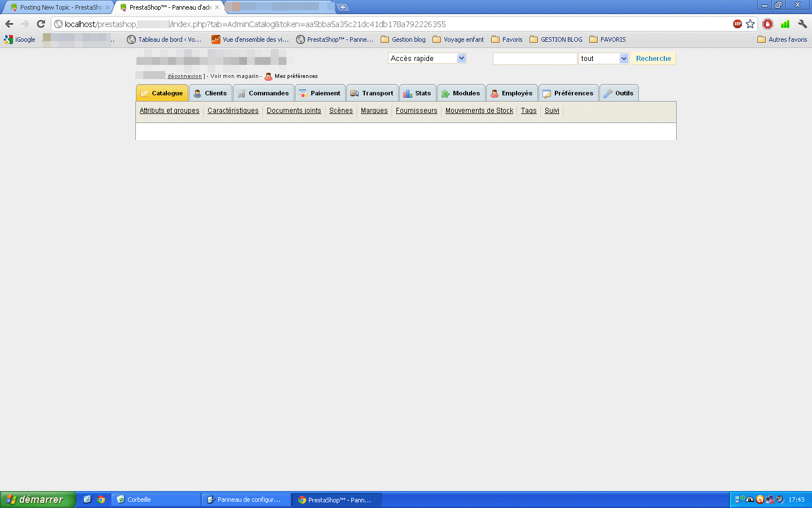Image resolution: width=812 pixels, height=508 pixels.
Task: Click the déconnexion link
Action: pos(184,76)
